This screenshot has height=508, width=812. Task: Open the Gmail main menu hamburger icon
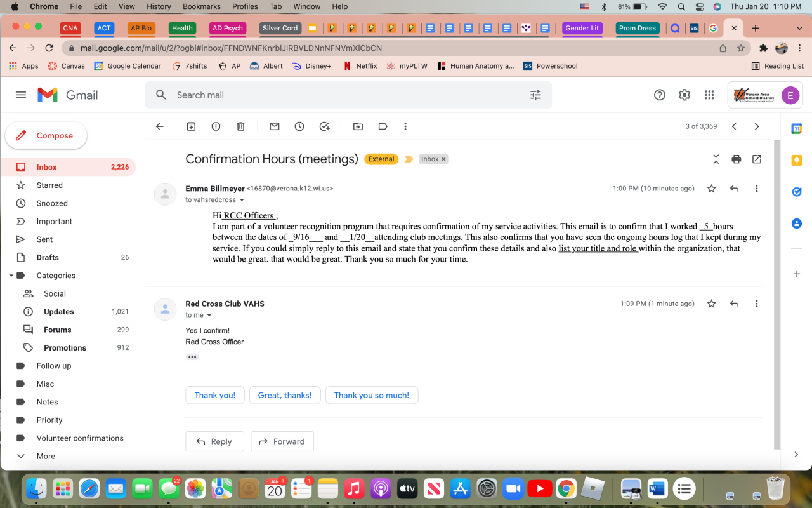[21, 95]
